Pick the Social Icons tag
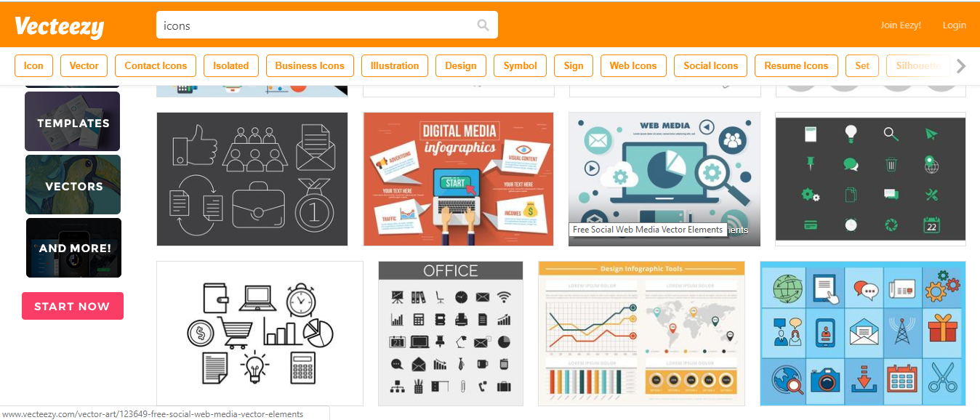The height and width of the screenshot is (420, 980). tap(710, 65)
